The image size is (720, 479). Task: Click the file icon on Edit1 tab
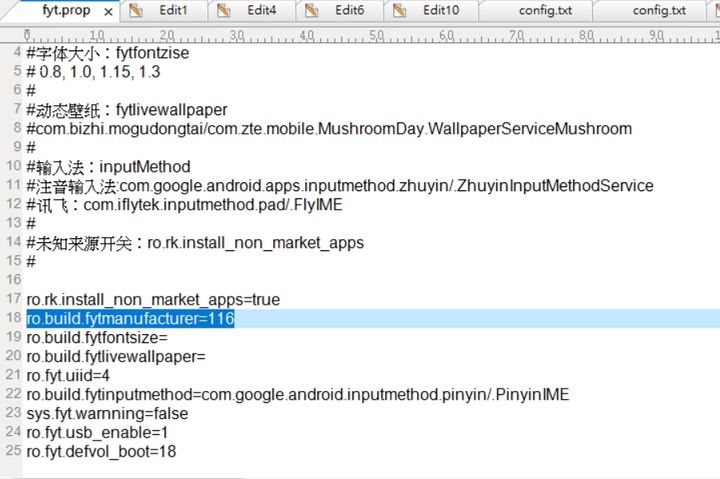point(138,11)
